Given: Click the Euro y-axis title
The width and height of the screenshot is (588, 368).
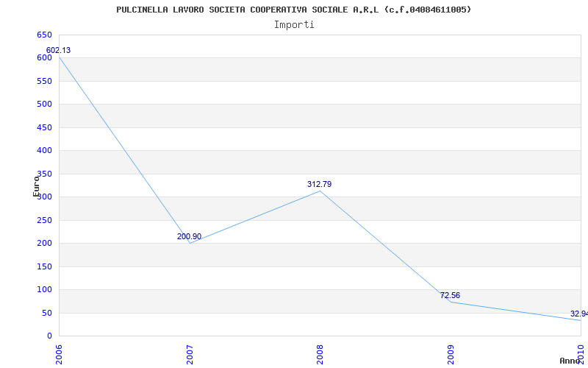Looking at the screenshot, I should pyautogui.click(x=36, y=186).
